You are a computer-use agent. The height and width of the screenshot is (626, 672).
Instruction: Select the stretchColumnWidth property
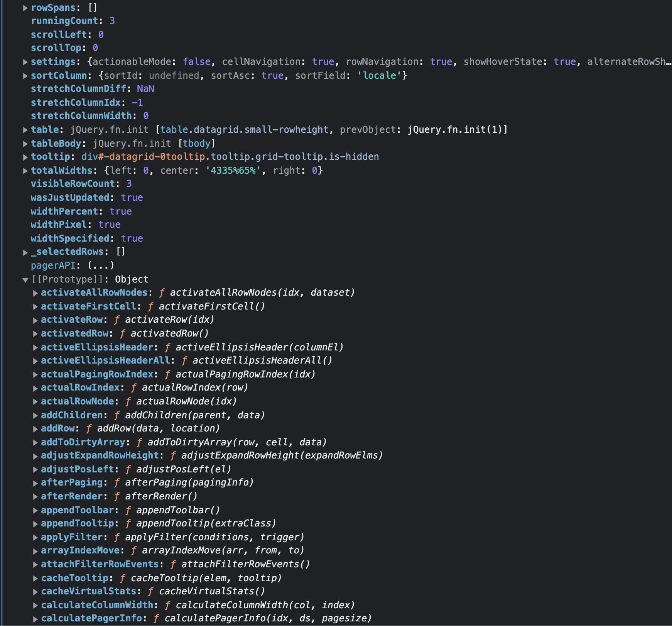pos(81,116)
